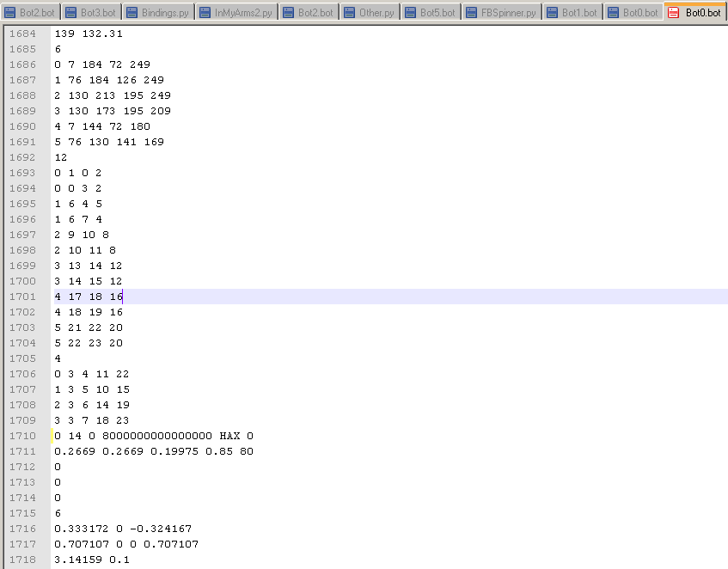
Task: Click the line "5 76 130 141 169"
Action: click(x=109, y=142)
